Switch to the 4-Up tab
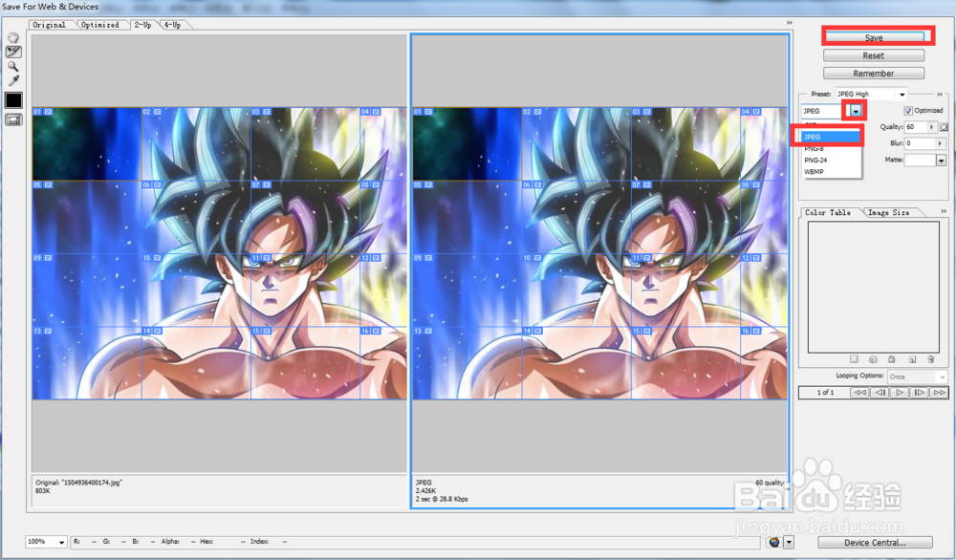The width and height of the screenshot is (956, 560). click(x=172, y=25)
